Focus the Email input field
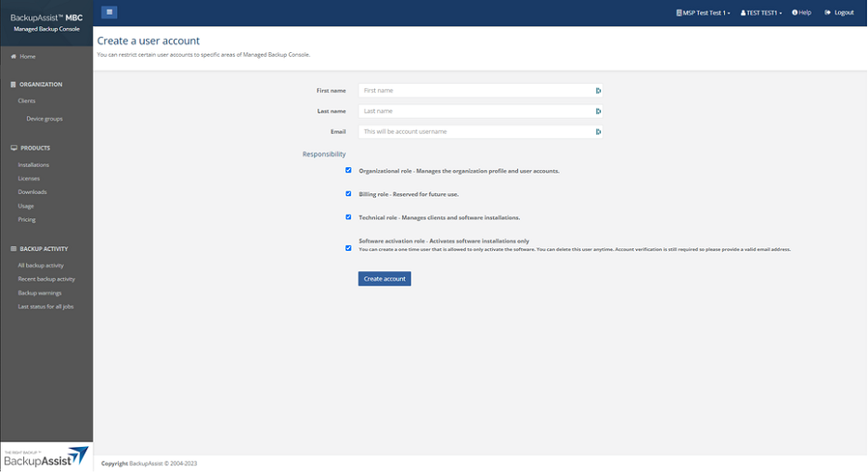Image resolution: width=868 pixels, height=472 pixels. pos(481,131)
